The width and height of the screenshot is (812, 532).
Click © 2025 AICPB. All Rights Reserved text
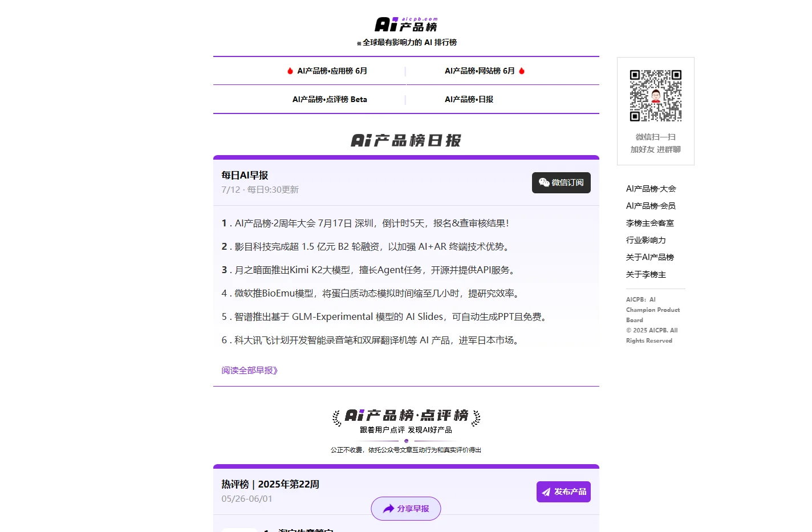652,335
